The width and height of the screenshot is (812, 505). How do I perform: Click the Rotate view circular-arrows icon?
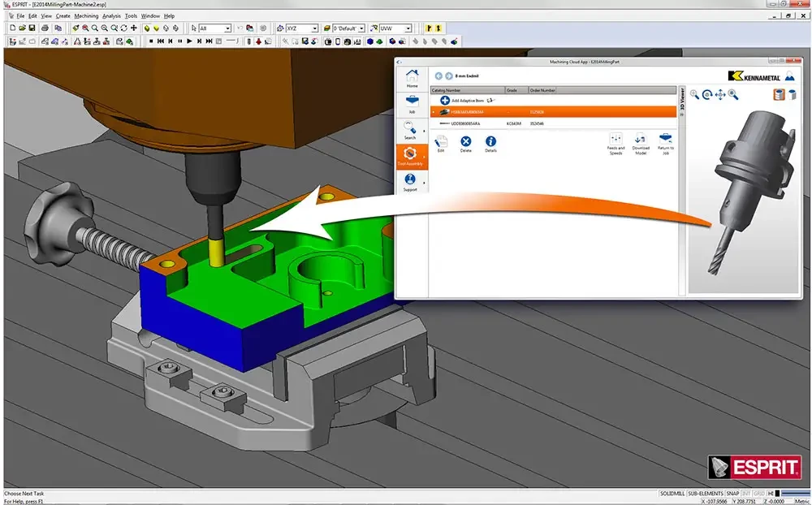click(123, 28)
